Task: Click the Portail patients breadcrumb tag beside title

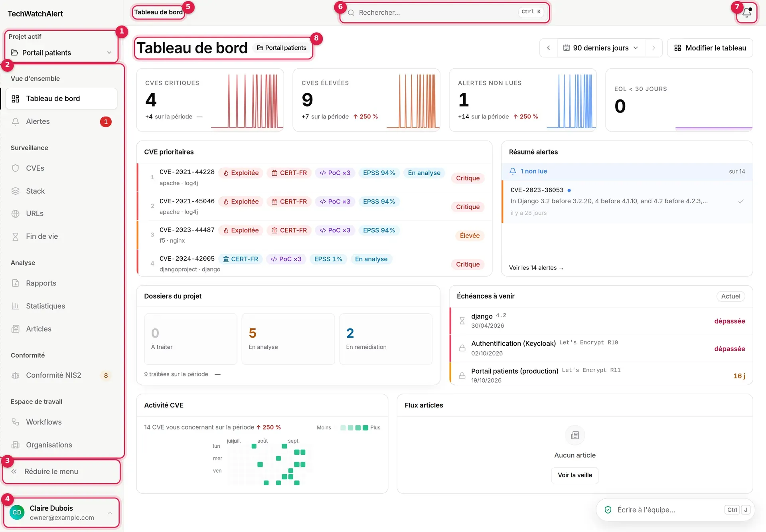Action: pyautogui.click(x=282, y=48)
